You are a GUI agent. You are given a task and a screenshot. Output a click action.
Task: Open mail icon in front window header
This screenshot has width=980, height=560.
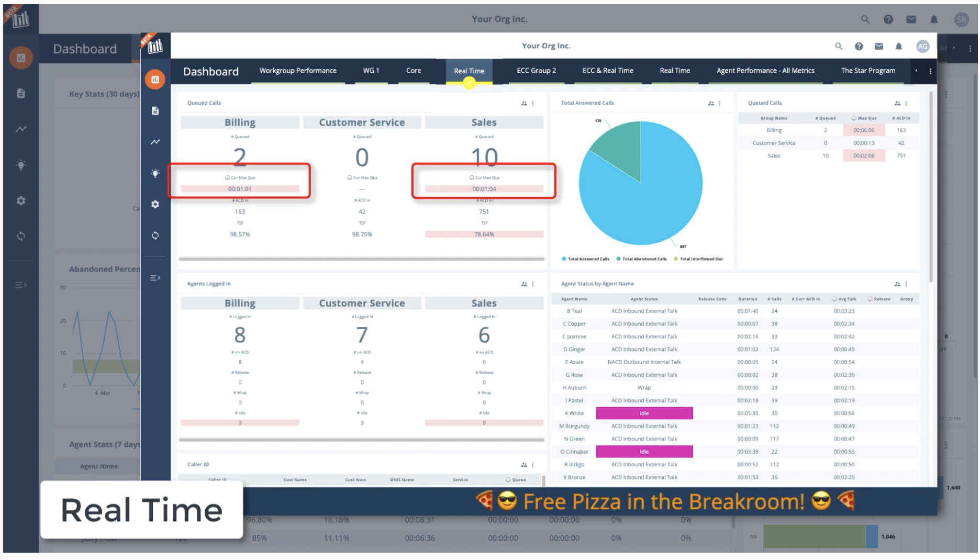(x=879, y=46)
